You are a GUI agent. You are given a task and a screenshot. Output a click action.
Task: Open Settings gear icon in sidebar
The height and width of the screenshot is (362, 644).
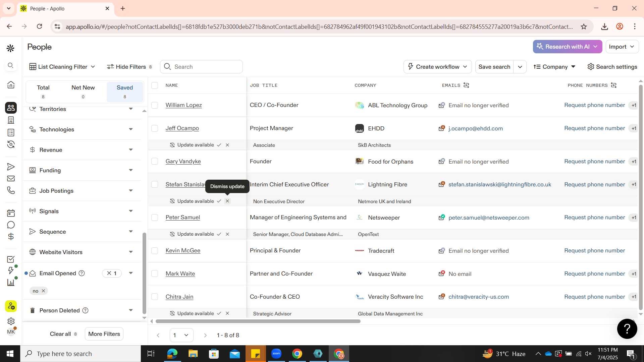click(x=11, y=321)
